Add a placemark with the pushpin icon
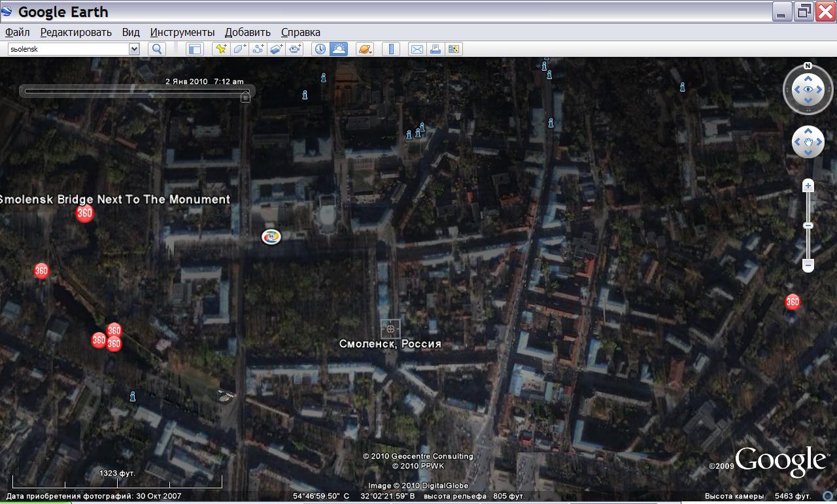The image size is (837, 504). tap(222, 48)
